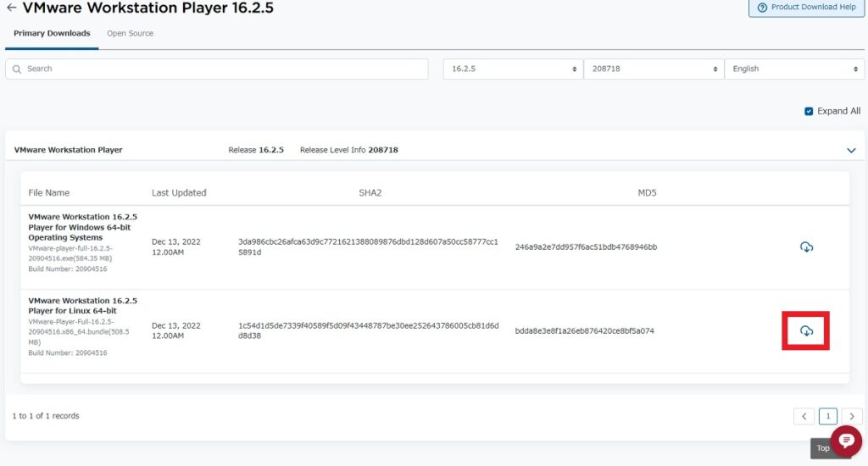The width and height of the screenshot is (868, 466).
Task: Switch to Open Source tab
Action: pos(130,33)
